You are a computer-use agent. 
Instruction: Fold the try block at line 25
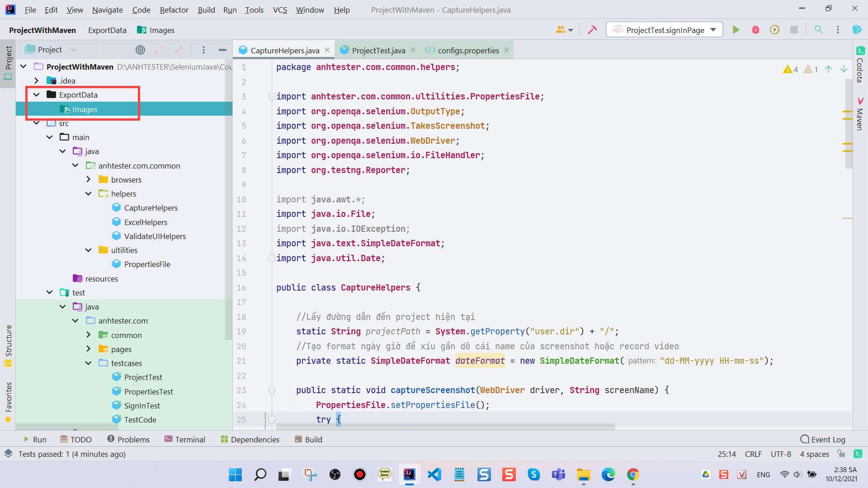click(272, 419)
